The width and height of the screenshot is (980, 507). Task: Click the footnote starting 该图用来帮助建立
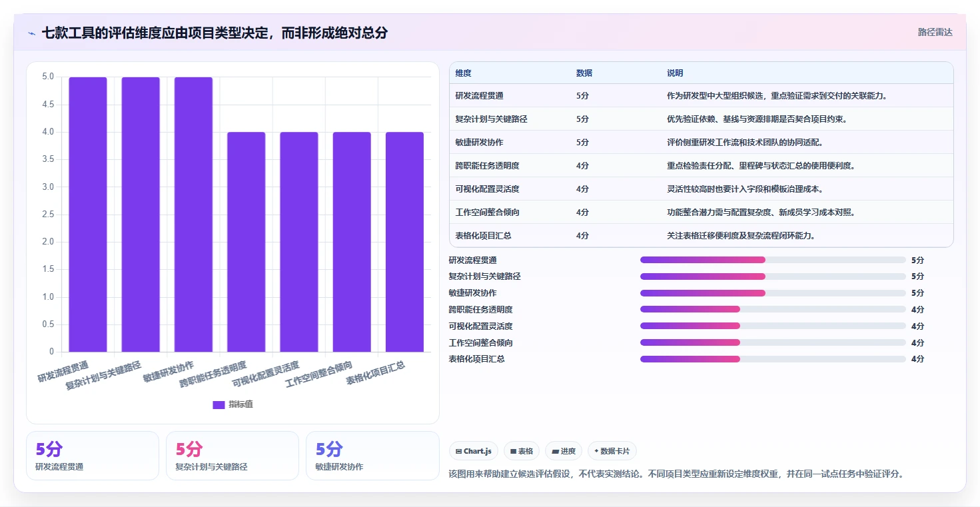coord(676,474)
